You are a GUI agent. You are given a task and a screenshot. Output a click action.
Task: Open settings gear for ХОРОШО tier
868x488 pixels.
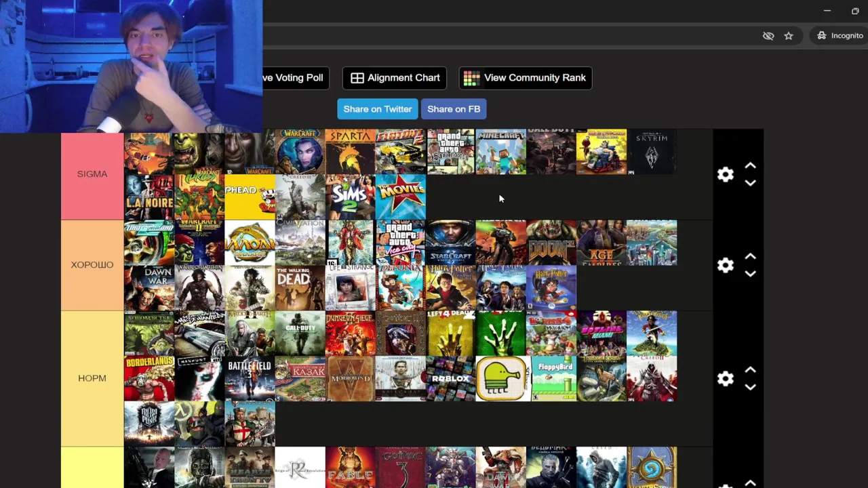(726, 265)
